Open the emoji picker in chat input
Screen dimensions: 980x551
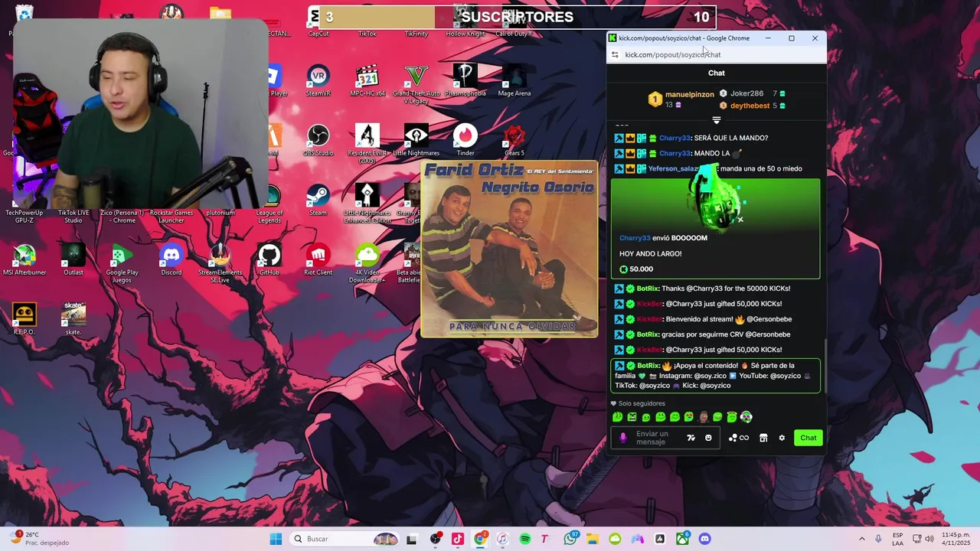pos(708,438)
